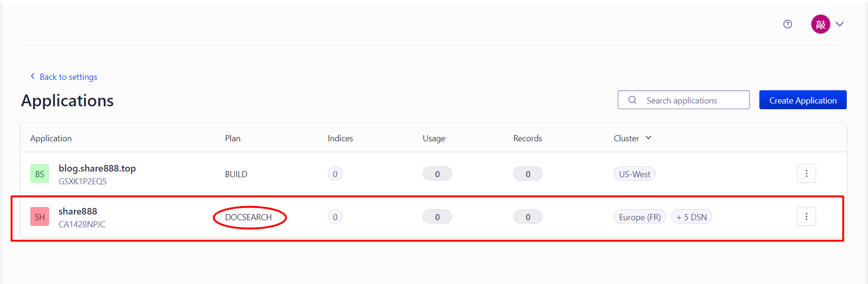Screen dimensions: 868x284
Task: Go to Back to settings link
Action: [x=68, y=77]
